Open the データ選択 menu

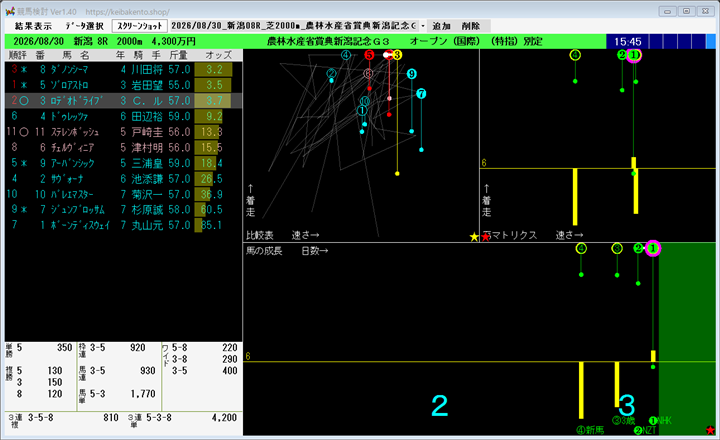click(84, 26)
